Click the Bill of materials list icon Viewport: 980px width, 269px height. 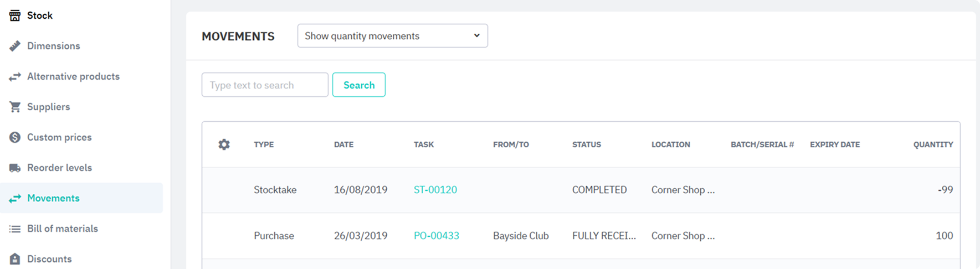pos(15,229)
